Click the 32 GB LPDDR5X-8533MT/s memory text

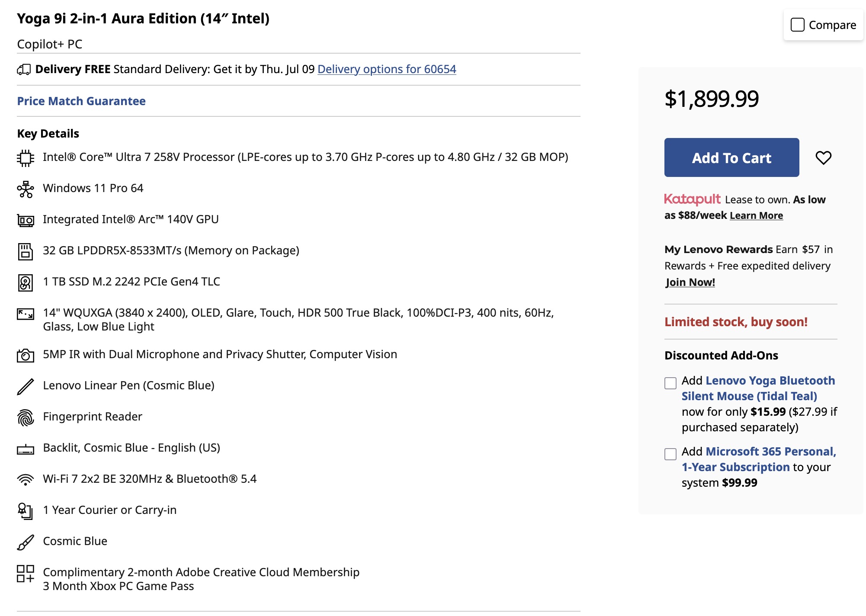pyautogui.click(x=171, y=250)
